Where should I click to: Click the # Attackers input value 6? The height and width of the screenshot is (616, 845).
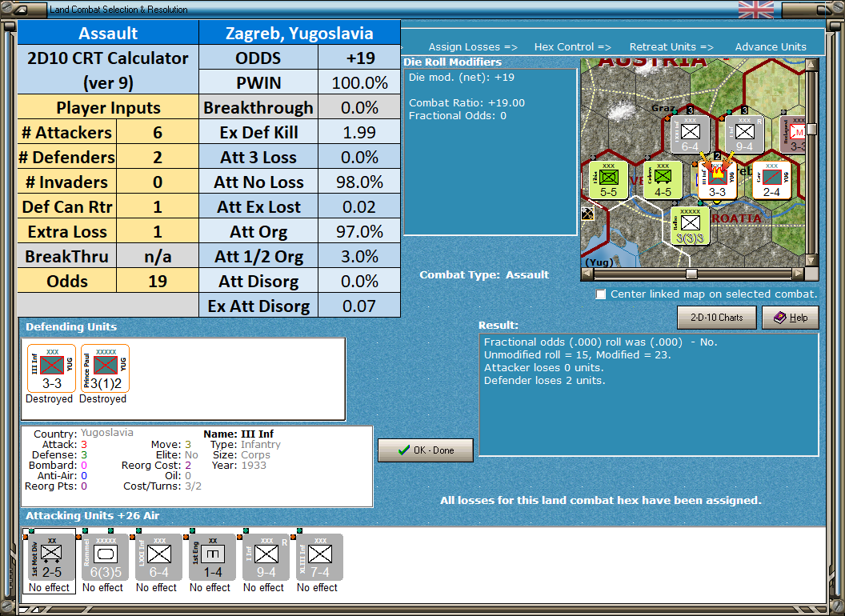click(x=158, y=133)
